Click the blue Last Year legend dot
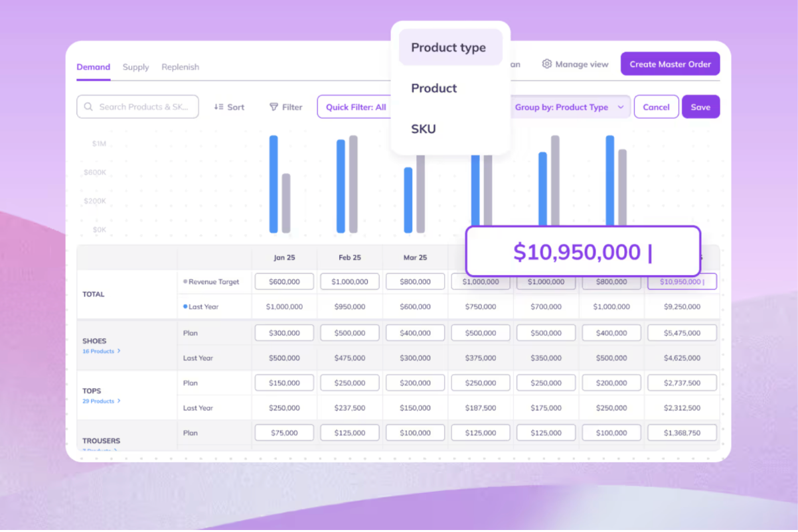The image size is (798, 532). click(x=185, y=306)
